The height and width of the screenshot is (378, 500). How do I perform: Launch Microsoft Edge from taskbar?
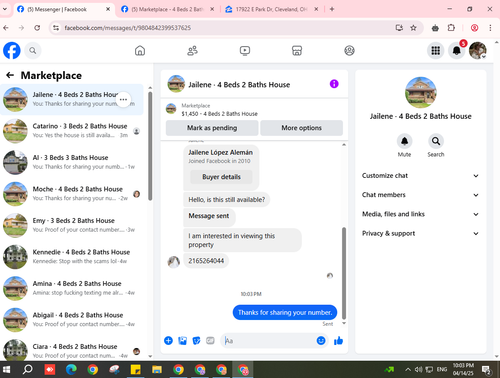tap(71, 369)
